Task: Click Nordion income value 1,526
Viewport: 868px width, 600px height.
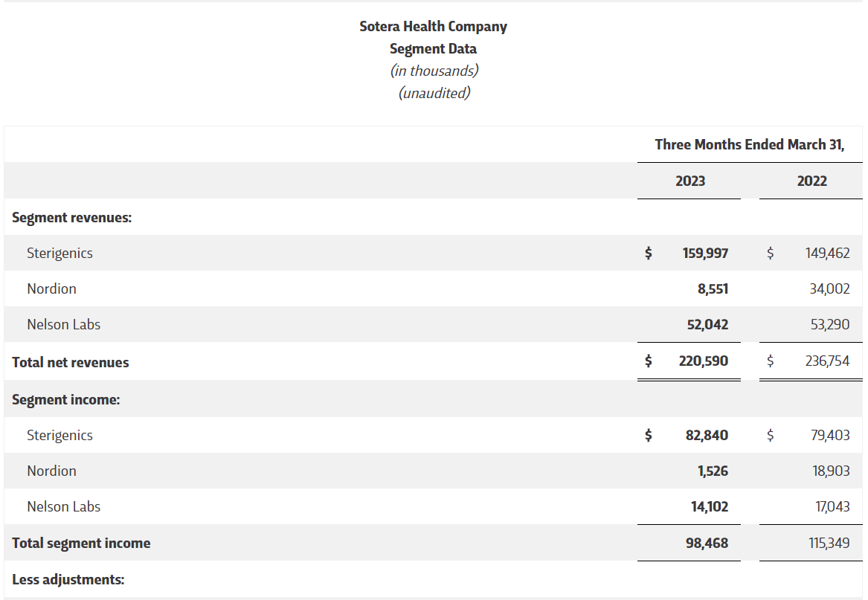Action: pos(713,471)
